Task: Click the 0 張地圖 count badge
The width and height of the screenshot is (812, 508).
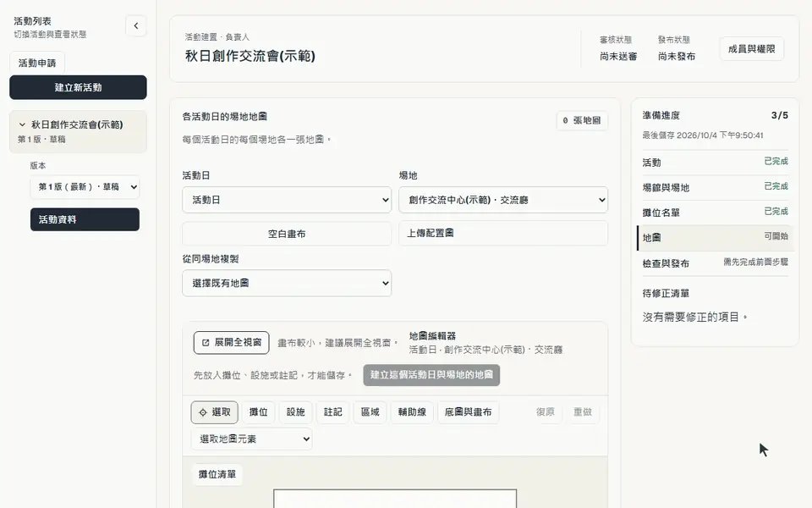Action: tap(582, 120)
